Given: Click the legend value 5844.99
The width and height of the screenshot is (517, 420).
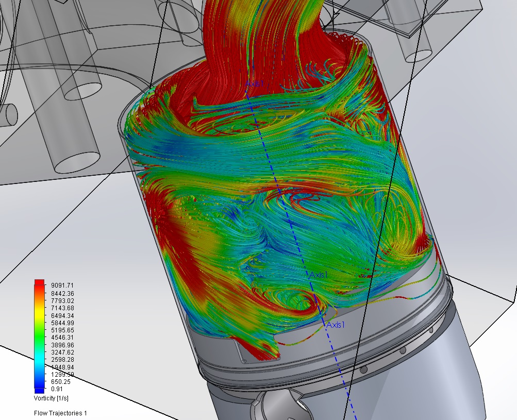Looking at the screenshot, I should point(62,323).
